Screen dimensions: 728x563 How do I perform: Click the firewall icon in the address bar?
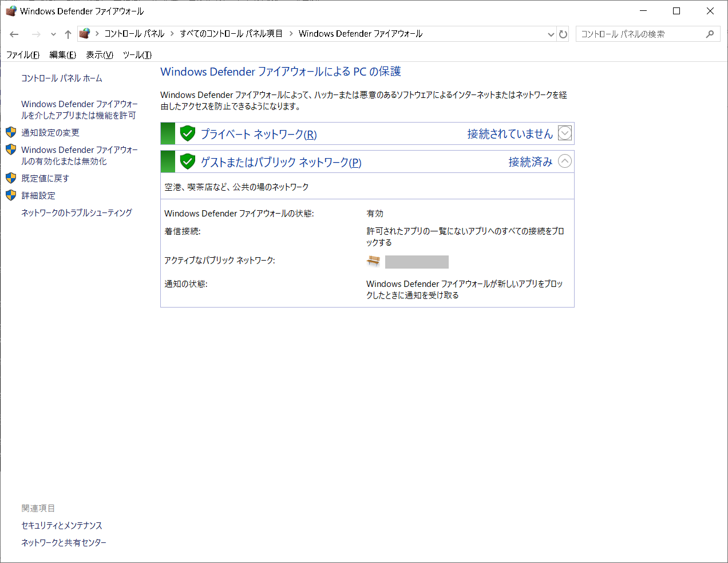click(x=85, y=33)
